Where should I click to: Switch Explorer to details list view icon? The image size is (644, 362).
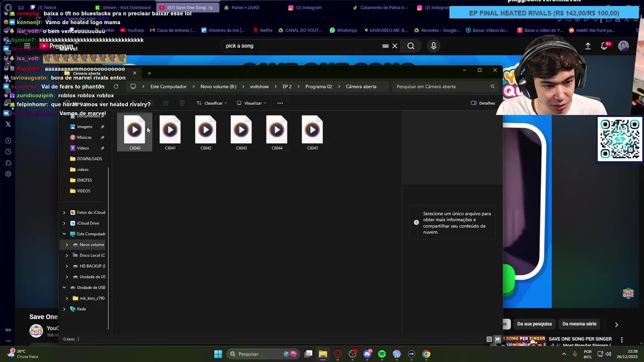point(489,339)
